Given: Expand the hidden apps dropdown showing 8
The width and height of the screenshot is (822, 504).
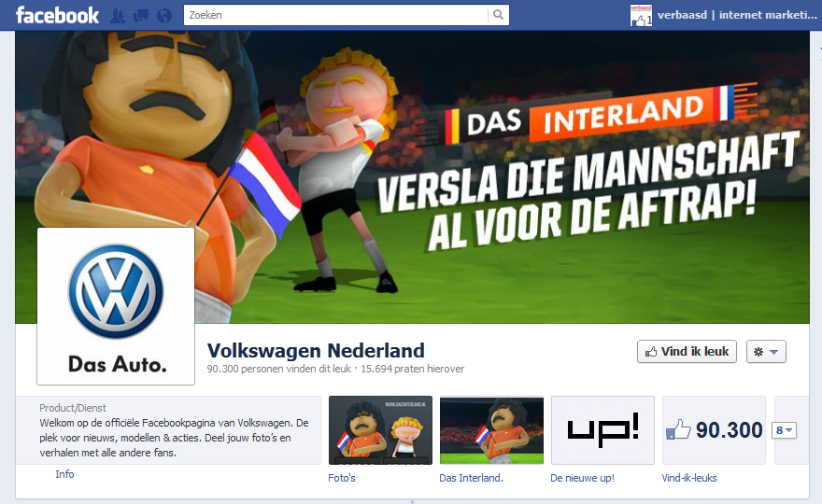Looking at the screenshot, I should pos(785,430).
